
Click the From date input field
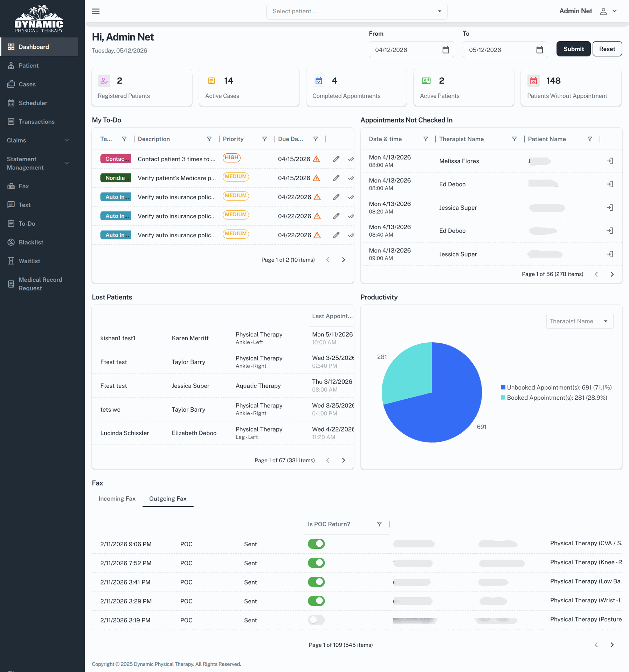tap(411, 50)
